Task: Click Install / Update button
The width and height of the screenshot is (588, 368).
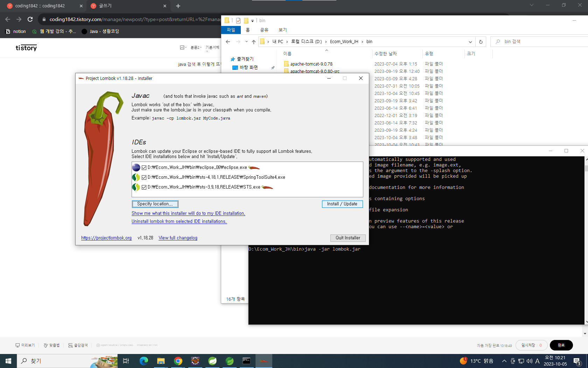Action: [342, 204]
